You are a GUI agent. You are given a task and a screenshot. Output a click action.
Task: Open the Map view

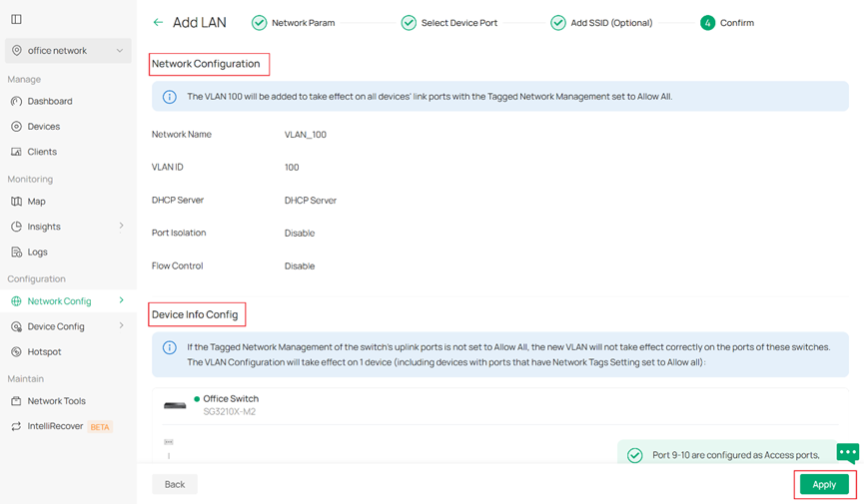(36, 202)
